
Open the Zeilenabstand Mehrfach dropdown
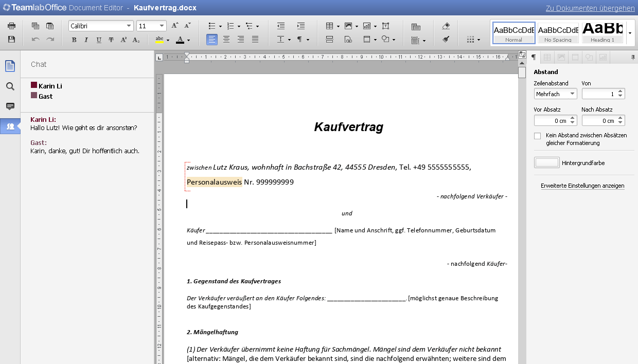(x=555, y=94)
